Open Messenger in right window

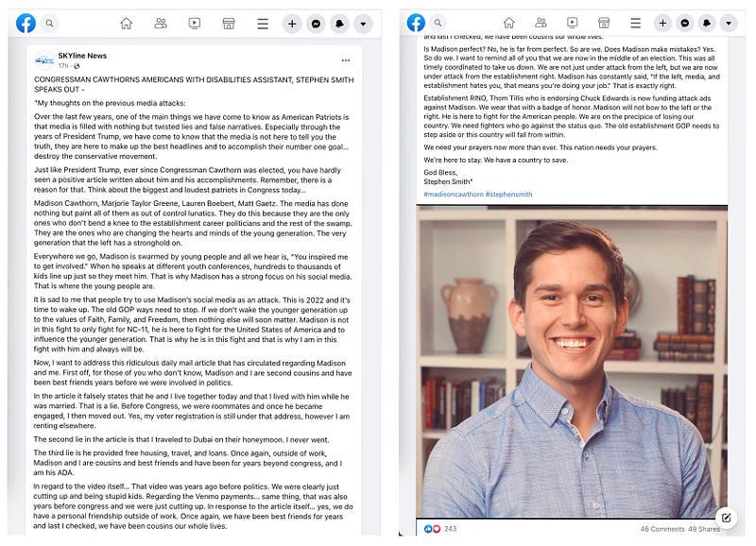click(x=684, y=23)
